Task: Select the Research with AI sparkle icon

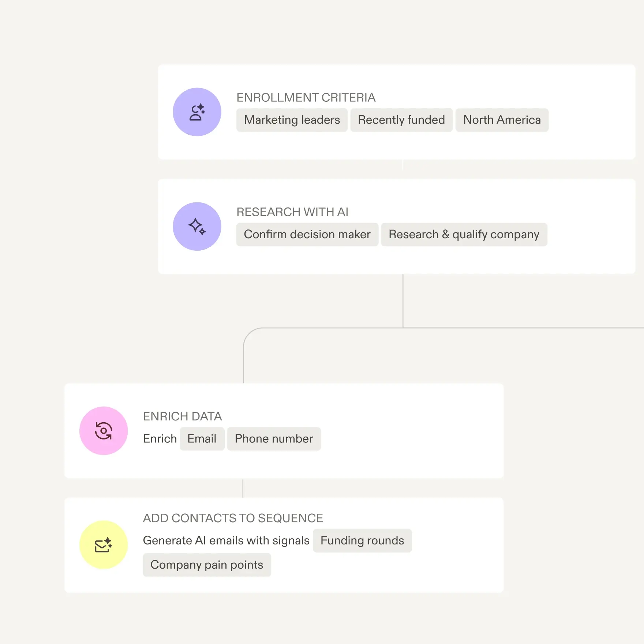Action: click(197, 226)
